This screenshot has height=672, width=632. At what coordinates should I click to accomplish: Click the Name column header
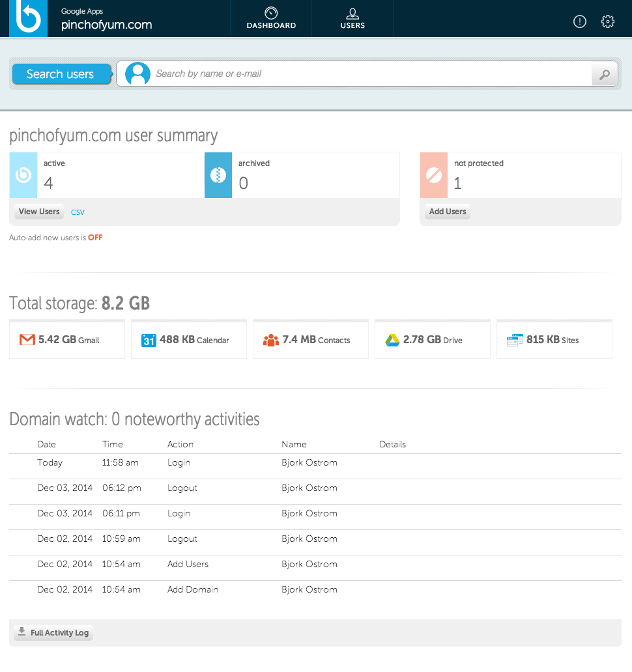[294, 445]
